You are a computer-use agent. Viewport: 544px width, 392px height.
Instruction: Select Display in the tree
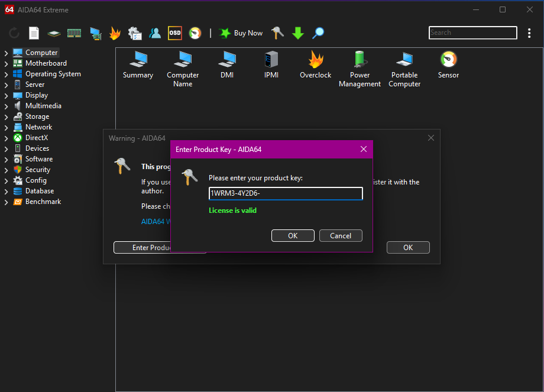pyautogui.click(x=37, y=95)
